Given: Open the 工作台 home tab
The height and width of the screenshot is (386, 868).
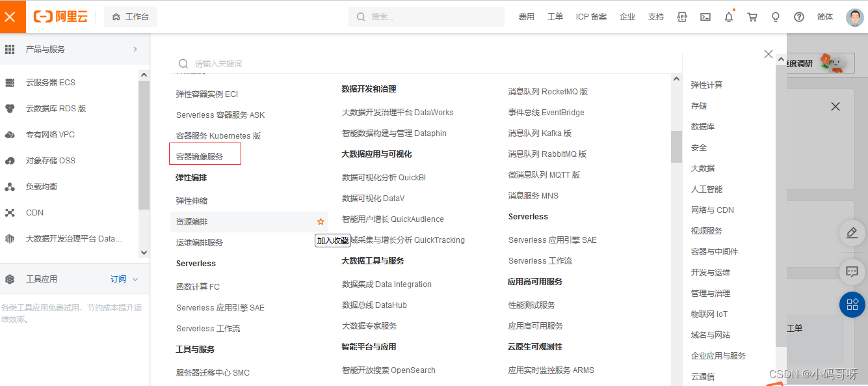Looking at the screenshot, I should (131, 17).
